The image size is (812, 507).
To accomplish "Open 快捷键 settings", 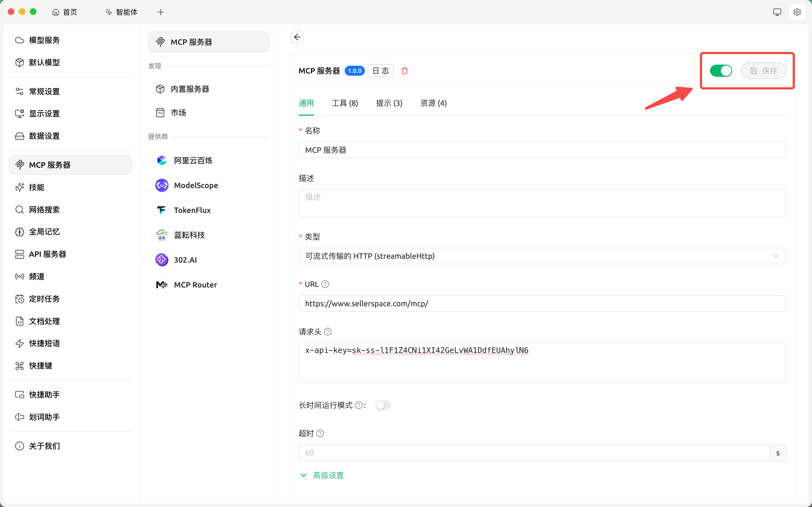I will (70, 366).
